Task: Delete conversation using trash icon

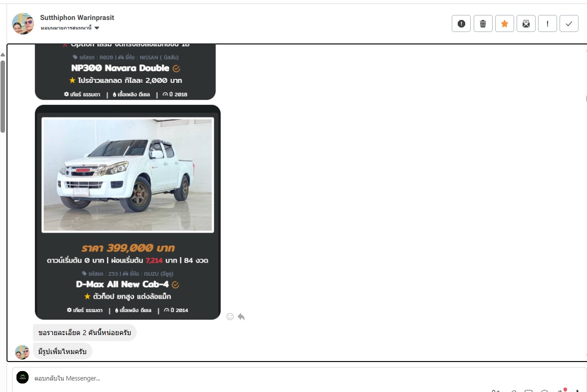Action: [483, 23]
